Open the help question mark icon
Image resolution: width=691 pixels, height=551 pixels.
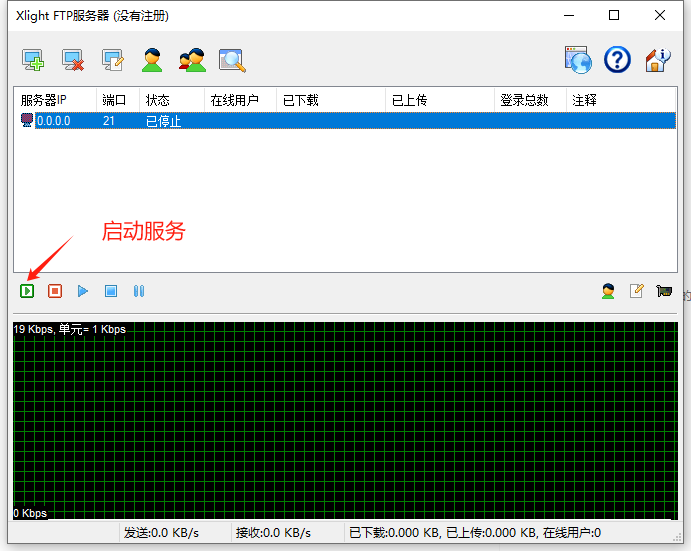click(x=617, y=60)
